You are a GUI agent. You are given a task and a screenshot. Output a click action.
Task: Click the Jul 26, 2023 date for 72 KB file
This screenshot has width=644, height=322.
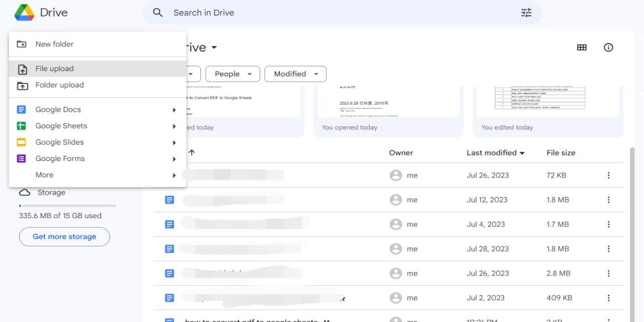pyautogui.click(x=488, y=175)
